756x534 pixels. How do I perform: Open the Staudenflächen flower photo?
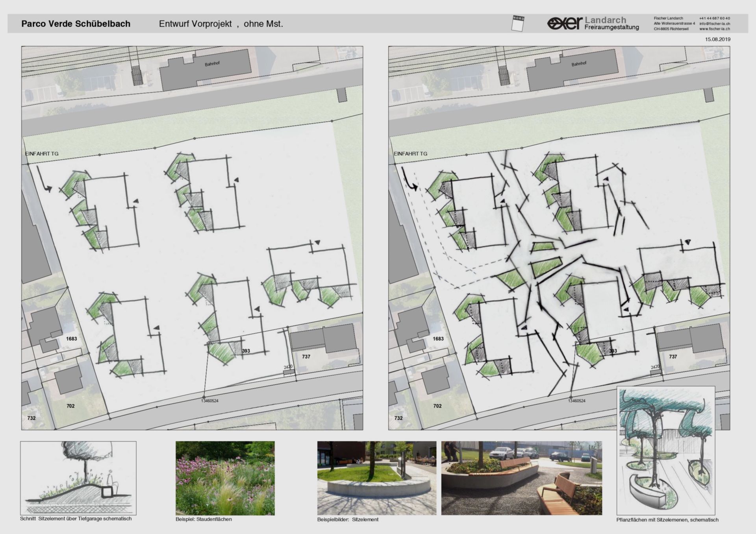[225, 478]
